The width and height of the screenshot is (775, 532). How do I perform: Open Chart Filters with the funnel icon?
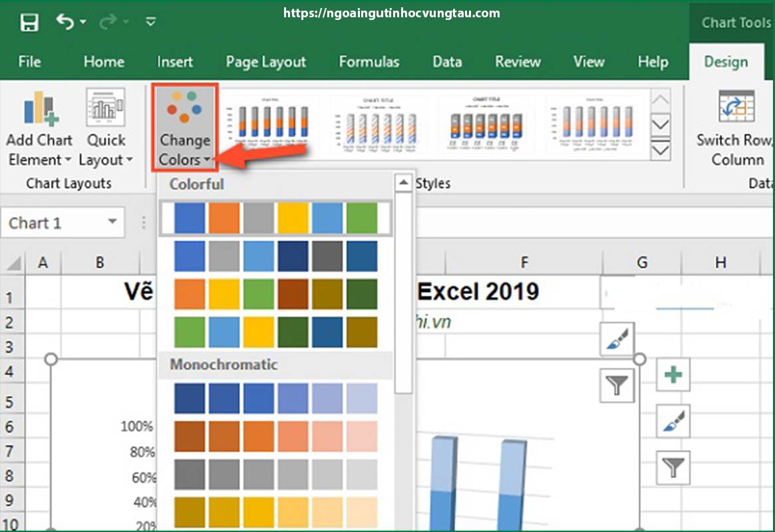[x=616, y=385]
